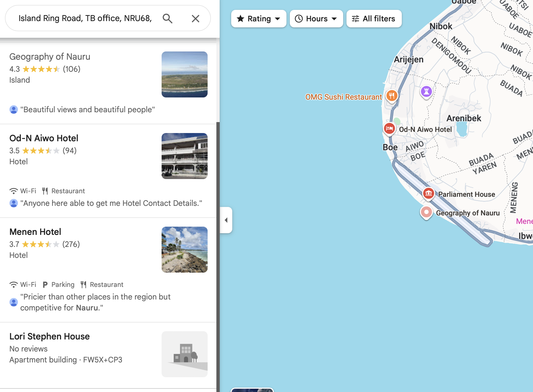Click the search magnifier icon
The image size is (533, 392).
(x=167, y=18)
